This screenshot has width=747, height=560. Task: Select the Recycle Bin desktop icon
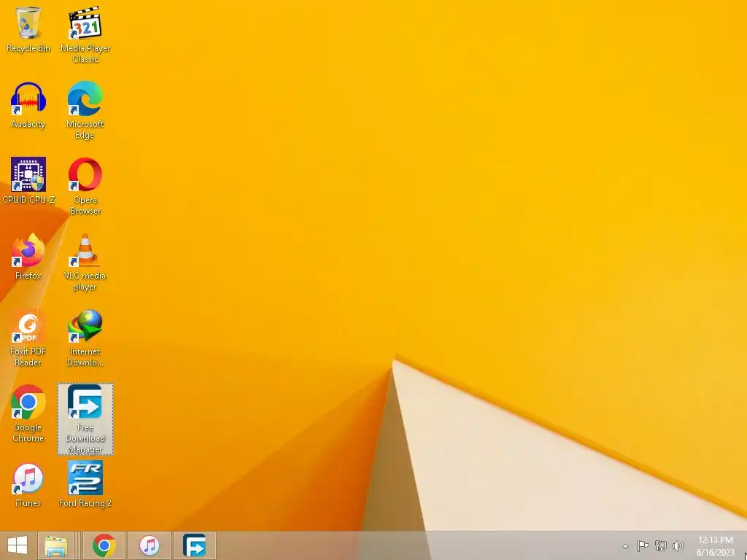click(28, 29)
